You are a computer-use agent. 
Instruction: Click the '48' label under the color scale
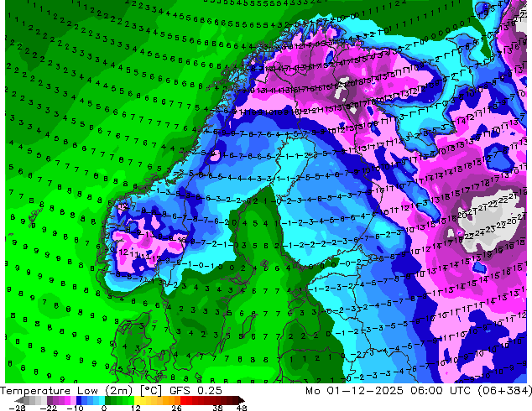click(x=242, y=408)
